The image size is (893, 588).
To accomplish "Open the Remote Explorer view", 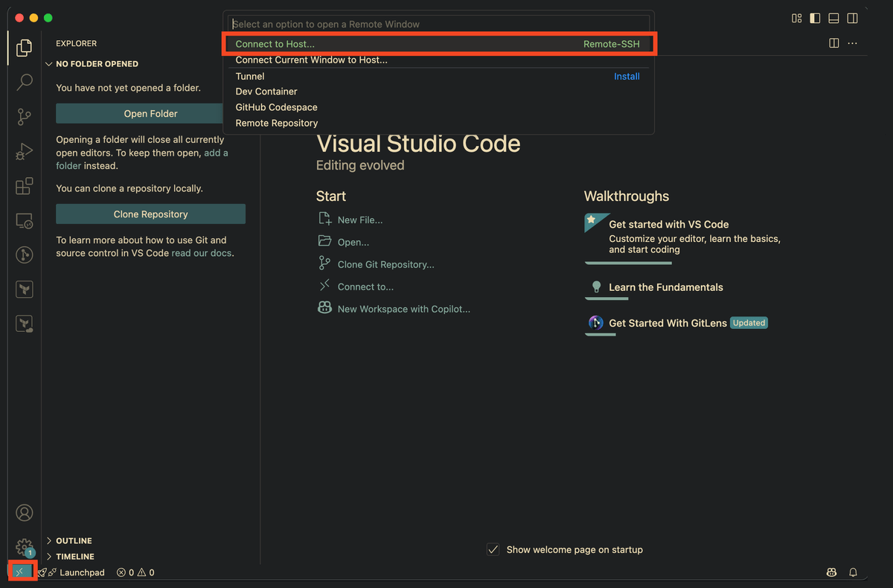I will (x=24, y=221).
